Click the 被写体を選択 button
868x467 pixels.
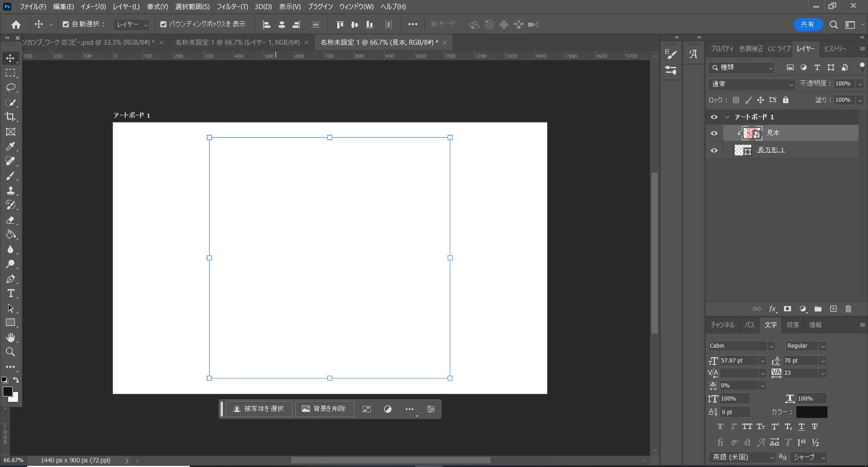[259, 409]
